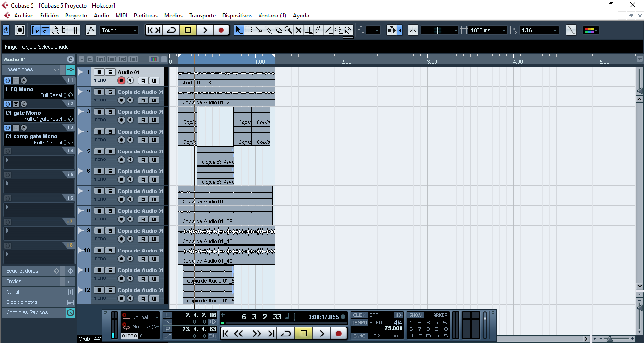Toggle the TEMPO track button
The height and width of the screenshot is (344, 644).
click(x=360, y=323)
